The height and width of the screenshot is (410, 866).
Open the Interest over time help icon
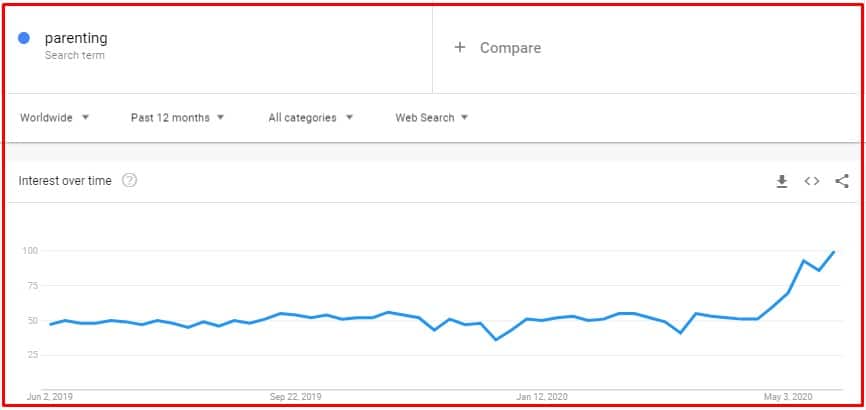tap(129, 181)
